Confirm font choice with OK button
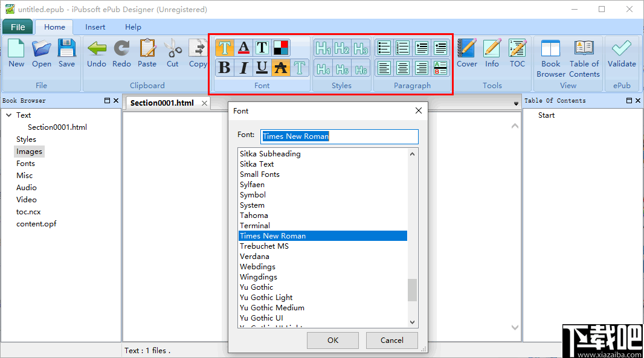Viewport: 644px width, 358px height. tap(332, 340)
